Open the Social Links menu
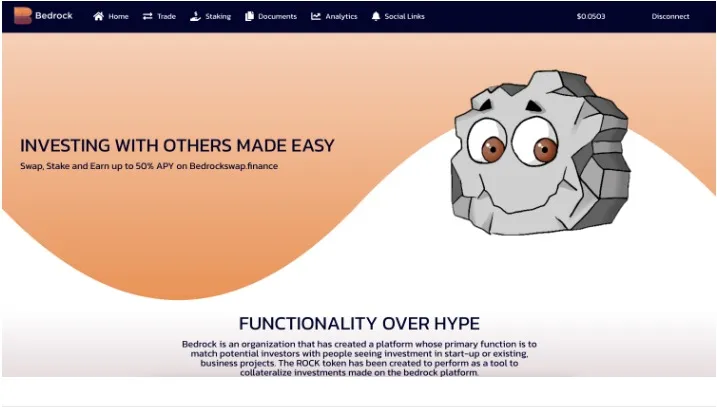 (x=405, y=16)
